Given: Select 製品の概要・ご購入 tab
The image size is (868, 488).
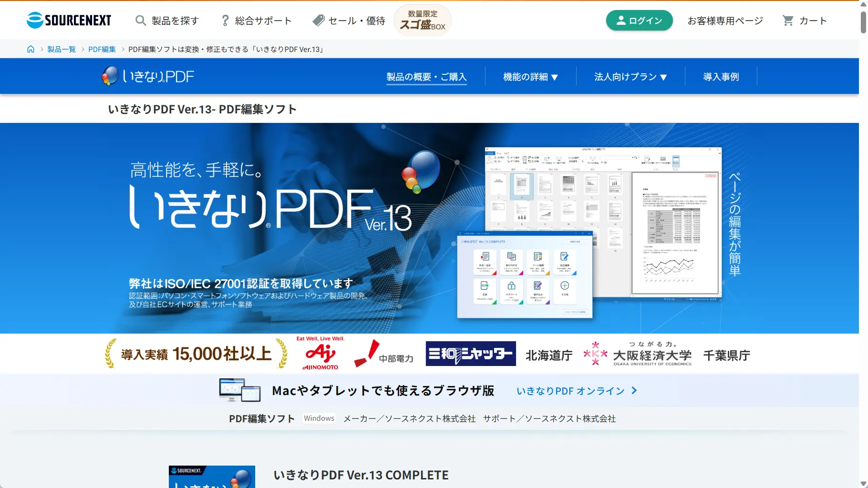Looking at the screenshot, I should coord(426,77).
